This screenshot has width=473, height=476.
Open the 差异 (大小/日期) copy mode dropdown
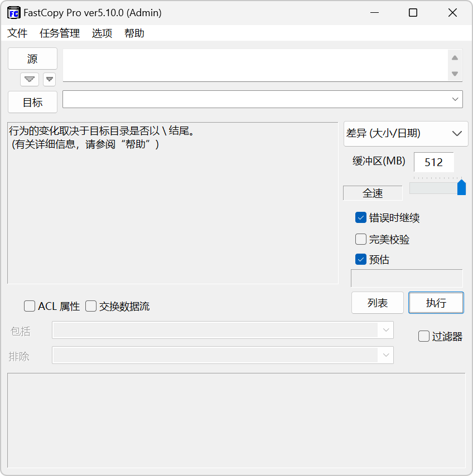click(406, 134)
